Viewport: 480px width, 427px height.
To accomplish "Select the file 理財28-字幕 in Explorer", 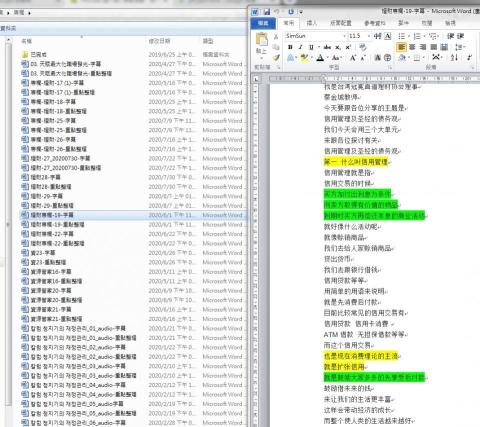I will (x=45, y=177).
